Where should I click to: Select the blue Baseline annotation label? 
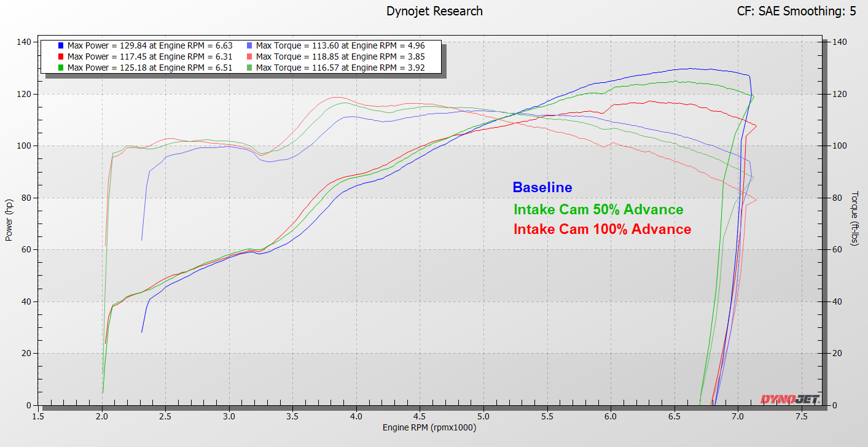click(542, 188)
